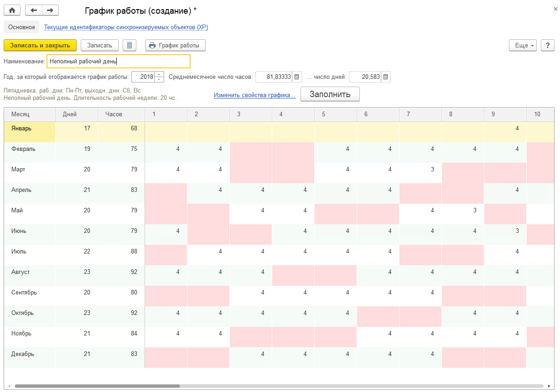
Task: Select the Февраль row in table
Action: [x=24, y=149]
